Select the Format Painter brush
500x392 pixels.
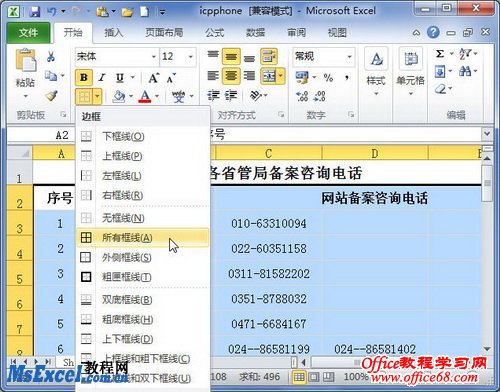tap(51, 96)
